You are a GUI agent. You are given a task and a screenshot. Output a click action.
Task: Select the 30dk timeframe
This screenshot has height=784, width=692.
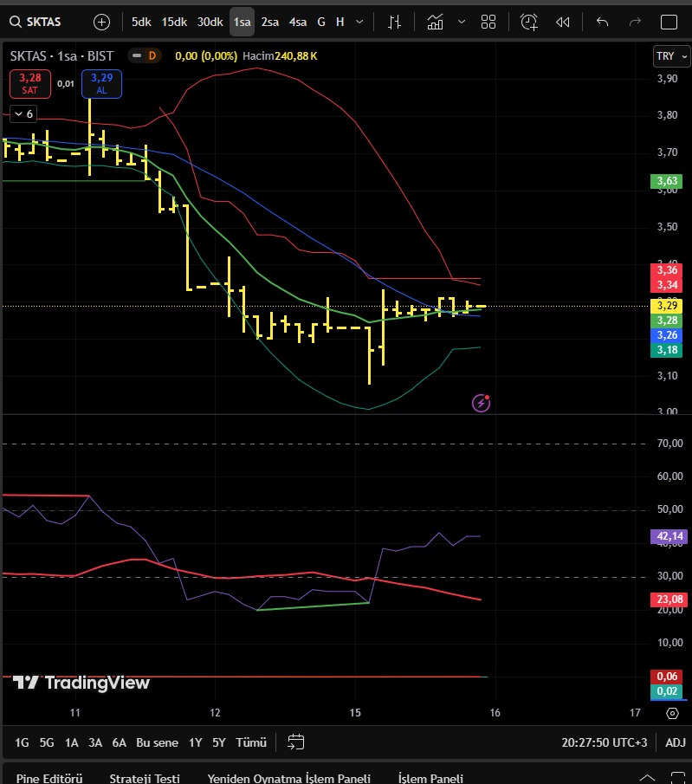[x=210, y=22]
